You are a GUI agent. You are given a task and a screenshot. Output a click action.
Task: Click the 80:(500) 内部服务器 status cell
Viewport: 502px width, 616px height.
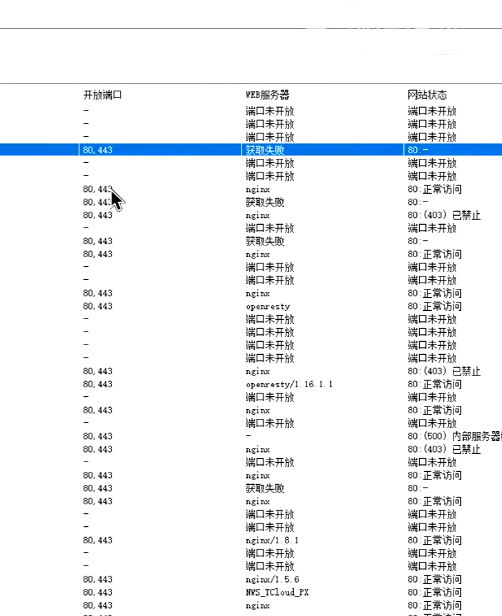(454, 436)
